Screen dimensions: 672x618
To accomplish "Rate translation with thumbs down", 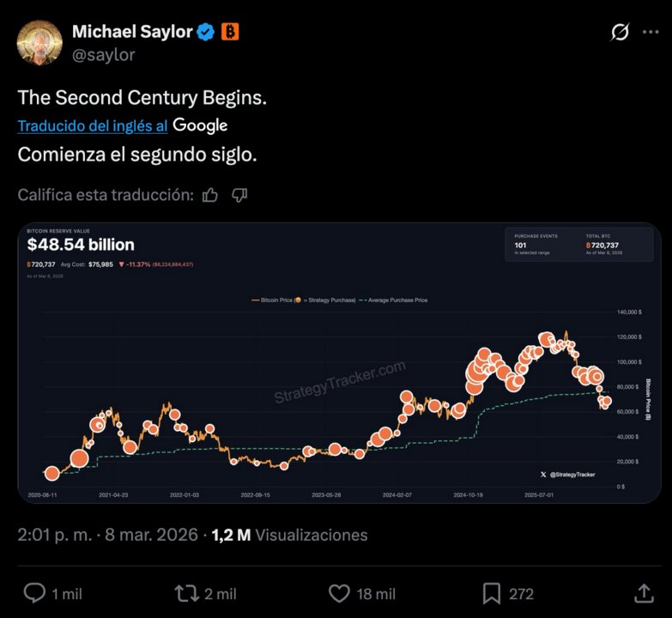I will coord(239,195).
